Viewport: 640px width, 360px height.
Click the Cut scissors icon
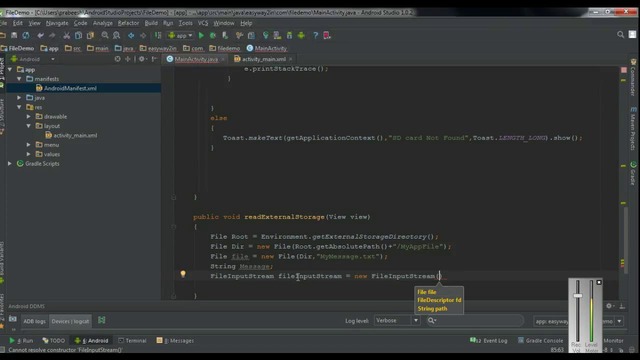point(66,36)
